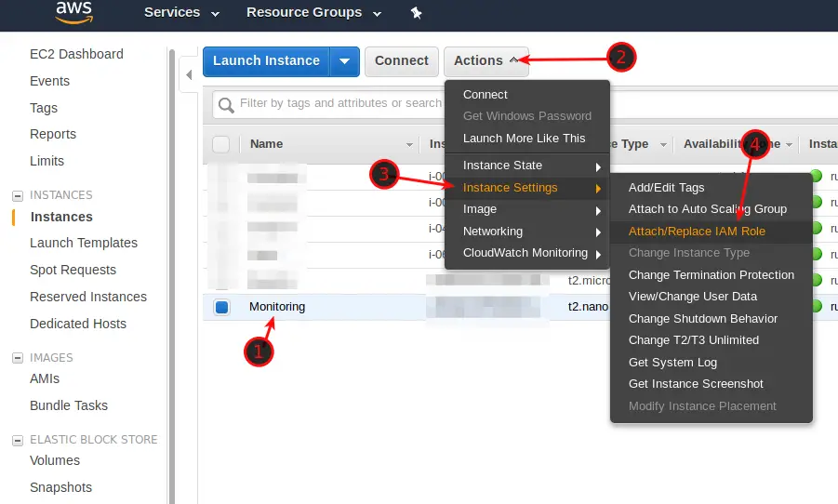Image resolution: width=838 pixels, height=504 pixels.
Task: Open Events in sidebar
Action: click(49, 81)
